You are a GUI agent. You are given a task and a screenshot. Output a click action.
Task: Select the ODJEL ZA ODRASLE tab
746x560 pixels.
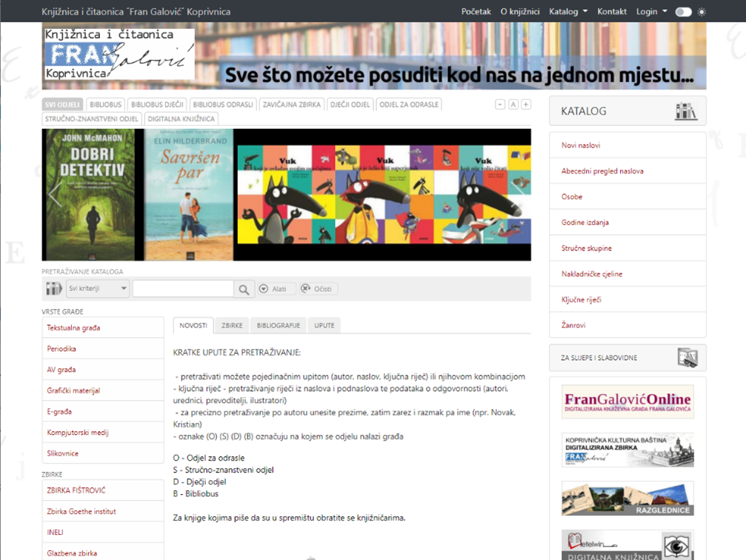409,104
